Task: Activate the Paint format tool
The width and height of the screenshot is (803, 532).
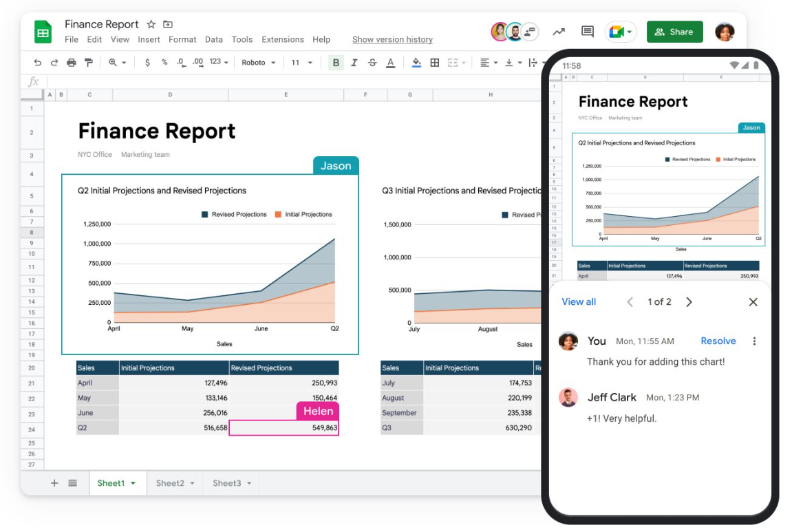Action: point(89,62)
